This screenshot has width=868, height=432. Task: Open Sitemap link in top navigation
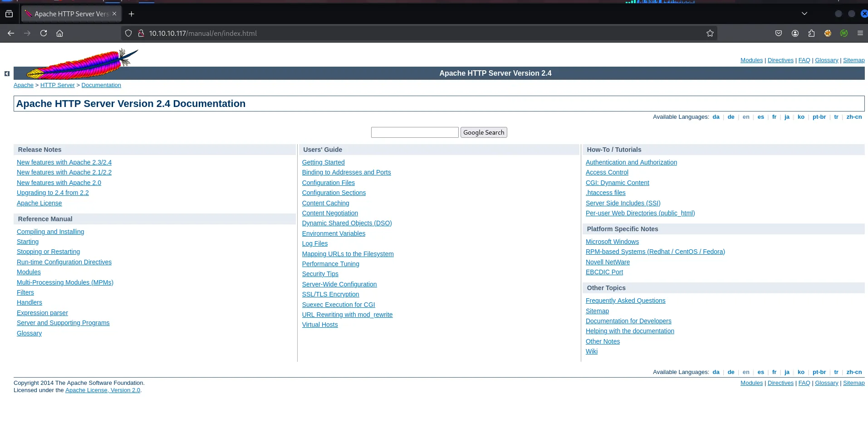pos(853,60)
